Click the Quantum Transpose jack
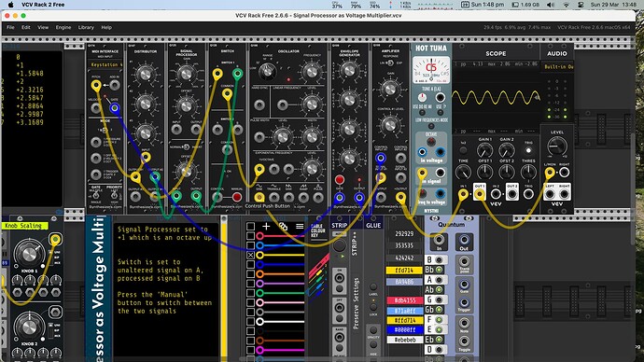Image resolution: width=644 pixels, height=362 pixels. coord(464,261)
